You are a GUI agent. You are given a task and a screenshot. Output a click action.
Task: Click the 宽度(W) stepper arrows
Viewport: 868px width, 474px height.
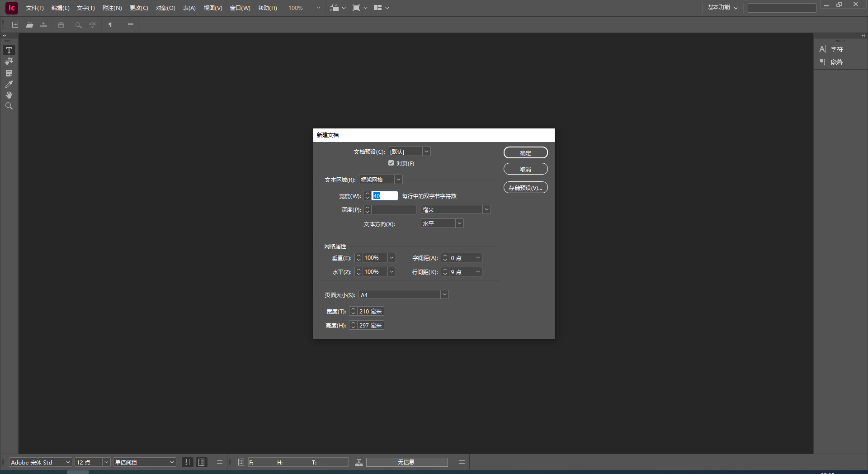[367, 196]
